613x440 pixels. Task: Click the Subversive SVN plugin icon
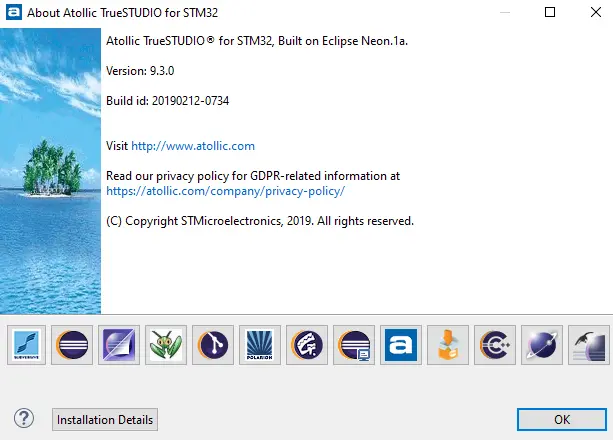26,345
